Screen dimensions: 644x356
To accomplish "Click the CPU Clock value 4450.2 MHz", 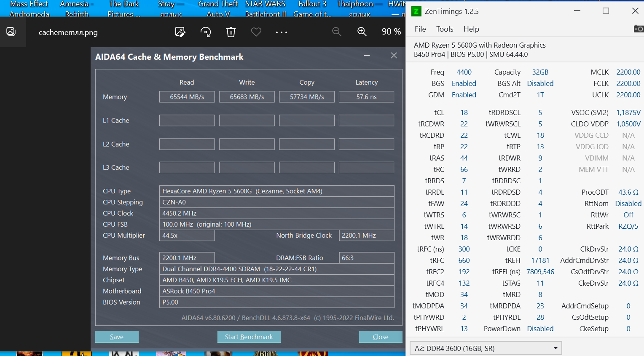I will pos(277,213).
